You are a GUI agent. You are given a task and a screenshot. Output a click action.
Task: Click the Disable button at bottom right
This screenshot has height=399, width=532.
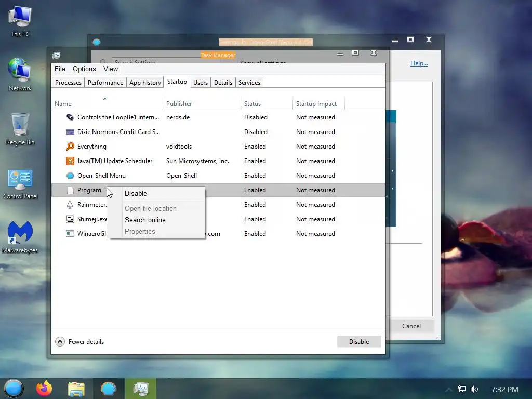[x=359, y=342]
